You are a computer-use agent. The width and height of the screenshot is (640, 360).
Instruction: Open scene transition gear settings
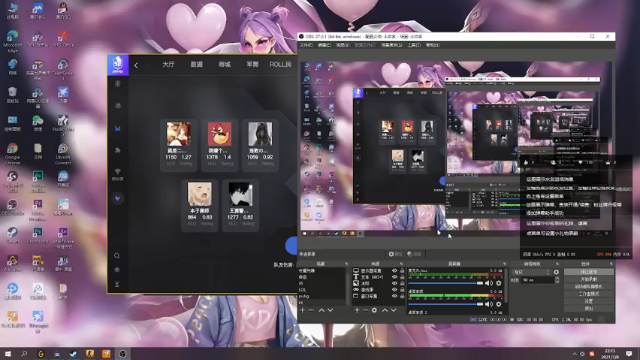(x=556, y=272)
